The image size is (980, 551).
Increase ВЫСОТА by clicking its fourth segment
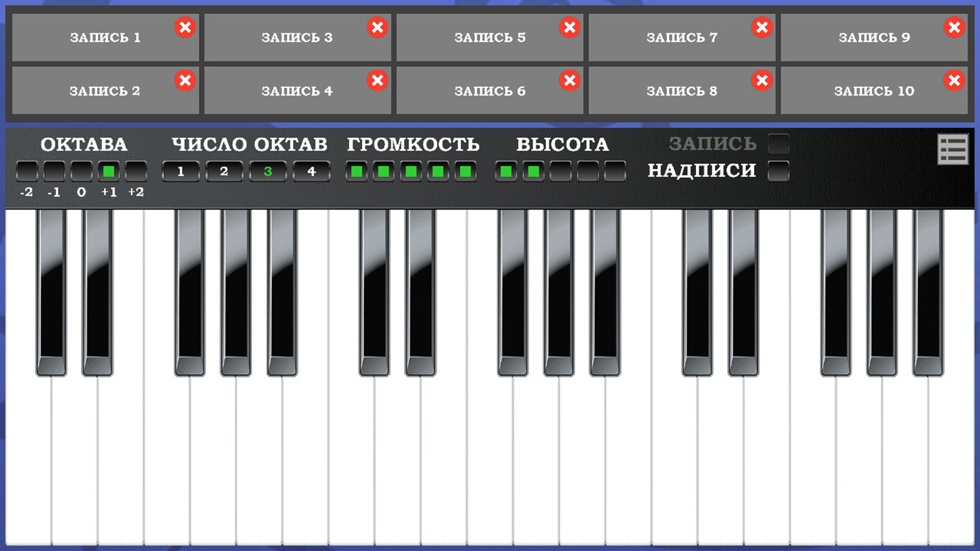click(588, 171)
